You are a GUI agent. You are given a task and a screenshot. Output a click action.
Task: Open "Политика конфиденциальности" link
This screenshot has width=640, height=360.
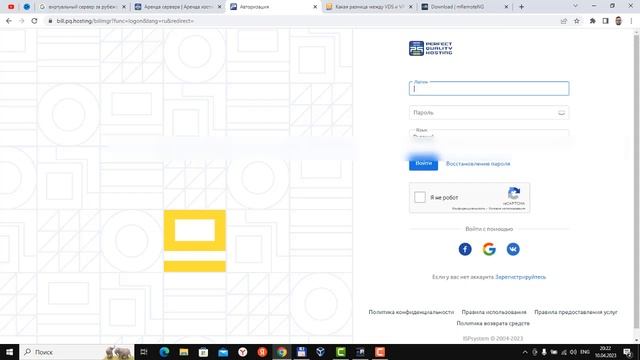[x=411, y=312]
